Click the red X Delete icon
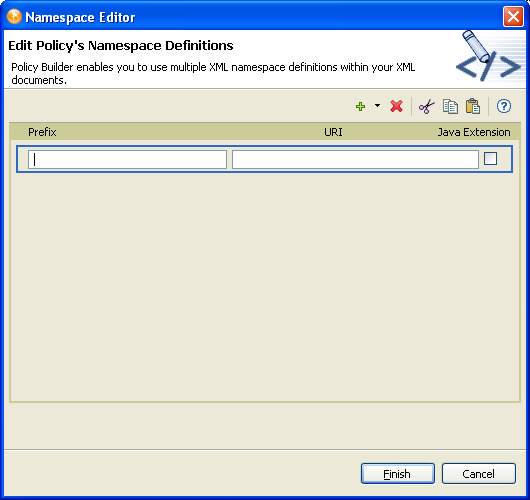Screen dimensions: 530x500 396,106
